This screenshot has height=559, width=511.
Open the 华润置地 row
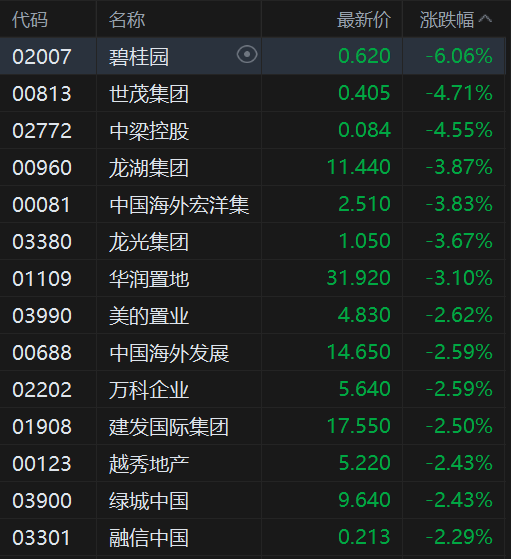coord(252,278)
